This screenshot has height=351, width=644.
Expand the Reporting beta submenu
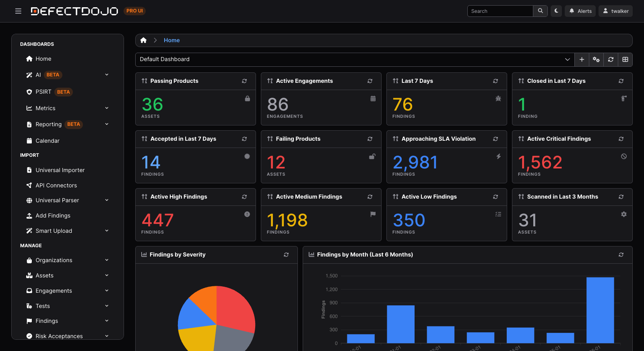pyautogui.click(x=68, y=124)
